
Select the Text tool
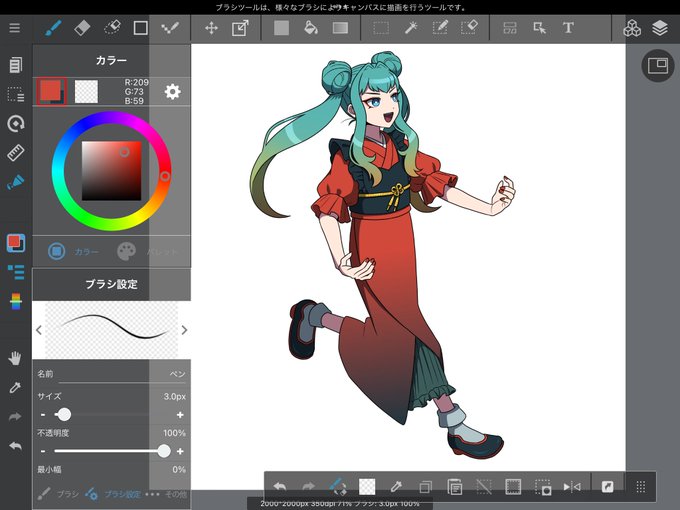[568, 28]
